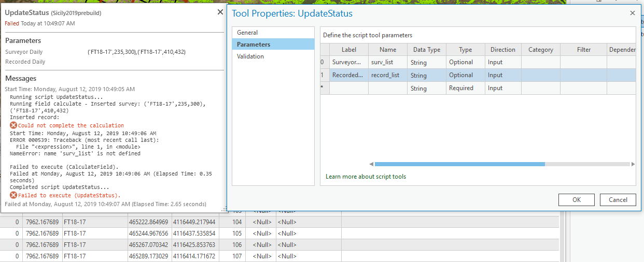
Task: Click the surv_list Name cell
Action: tap(387, 62)
